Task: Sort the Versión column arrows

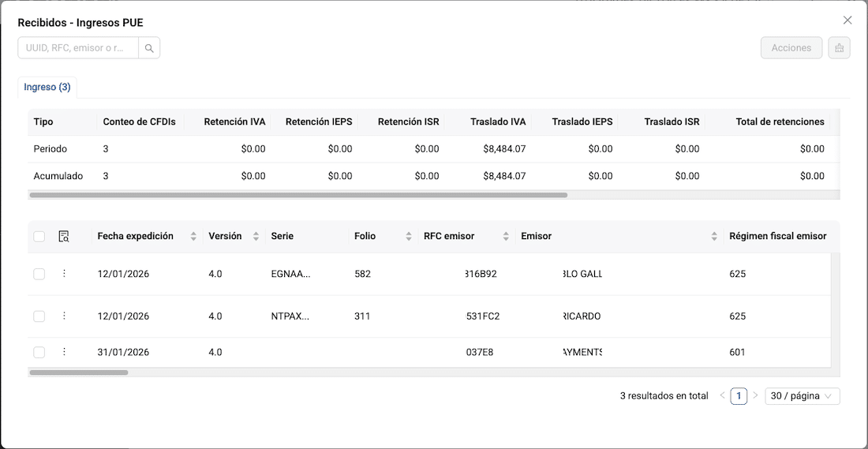Action: pyautogui.click(x=256, y=237)
